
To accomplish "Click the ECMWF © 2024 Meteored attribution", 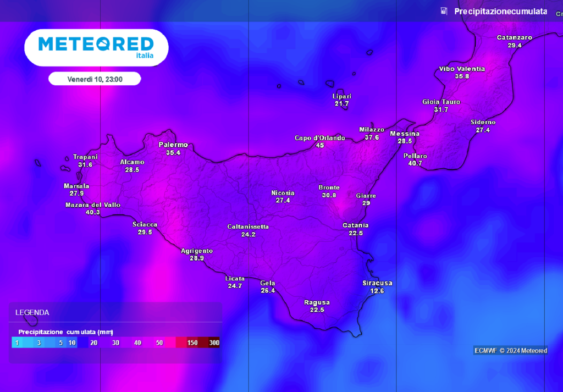I will point(511,350).
